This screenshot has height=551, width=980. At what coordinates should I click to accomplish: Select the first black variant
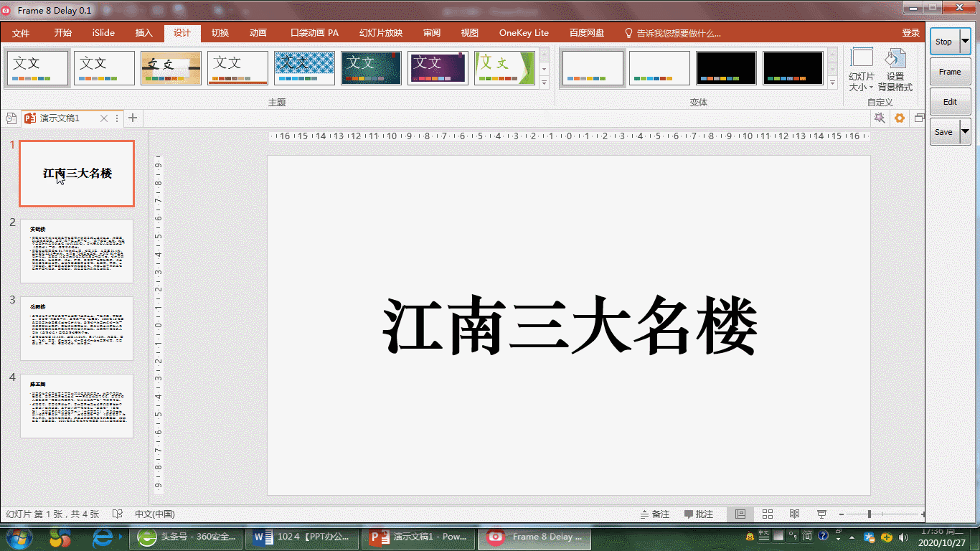pos(726,68)
